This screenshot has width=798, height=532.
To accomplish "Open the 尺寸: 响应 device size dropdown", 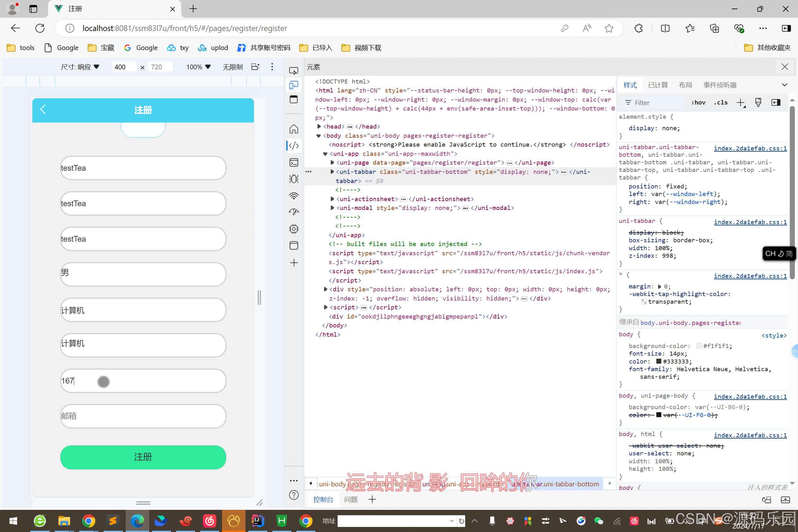I will click(80, 67).
